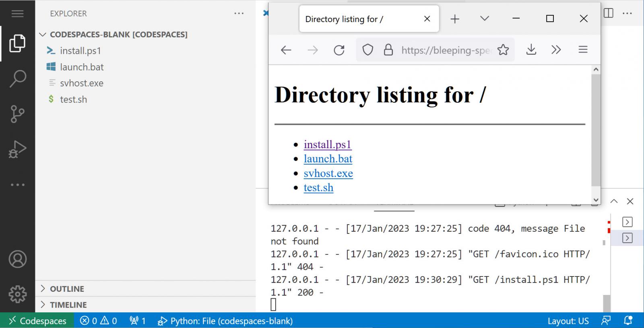Open the Explorer more actions menu
The image size is (644, 328).
pyautogui.click(x=239, y=13)
